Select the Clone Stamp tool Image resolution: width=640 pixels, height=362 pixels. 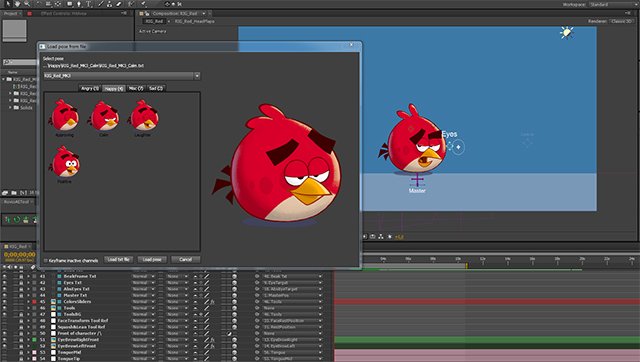tap(109, 4)
